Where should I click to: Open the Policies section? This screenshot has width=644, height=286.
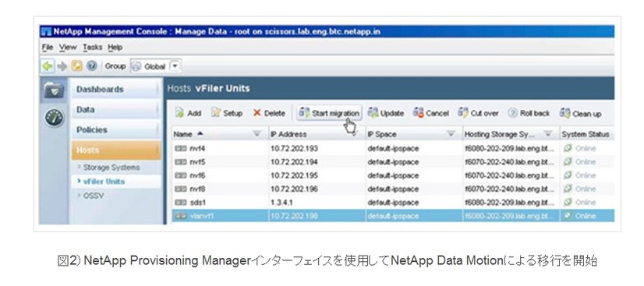116,129
